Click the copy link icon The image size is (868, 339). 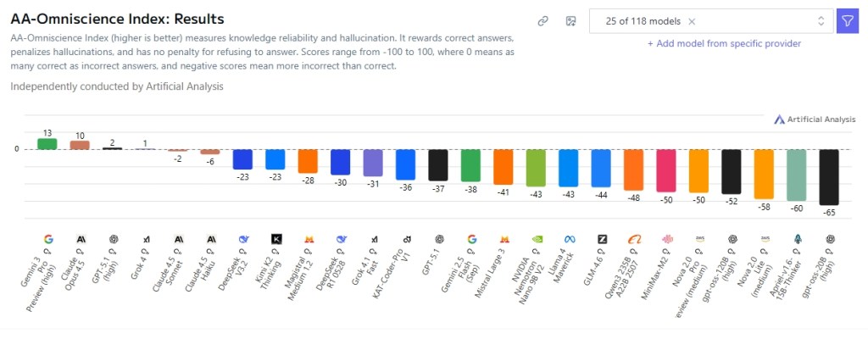(543, 21)
